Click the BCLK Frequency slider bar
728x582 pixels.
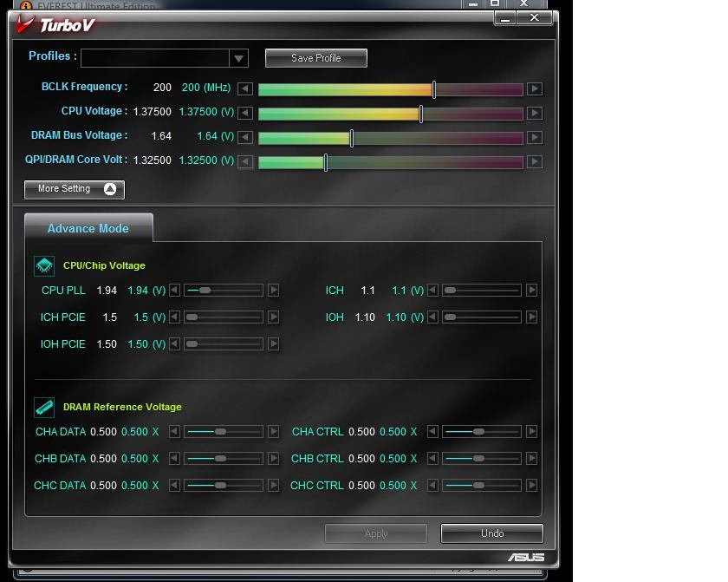(391, 88)
